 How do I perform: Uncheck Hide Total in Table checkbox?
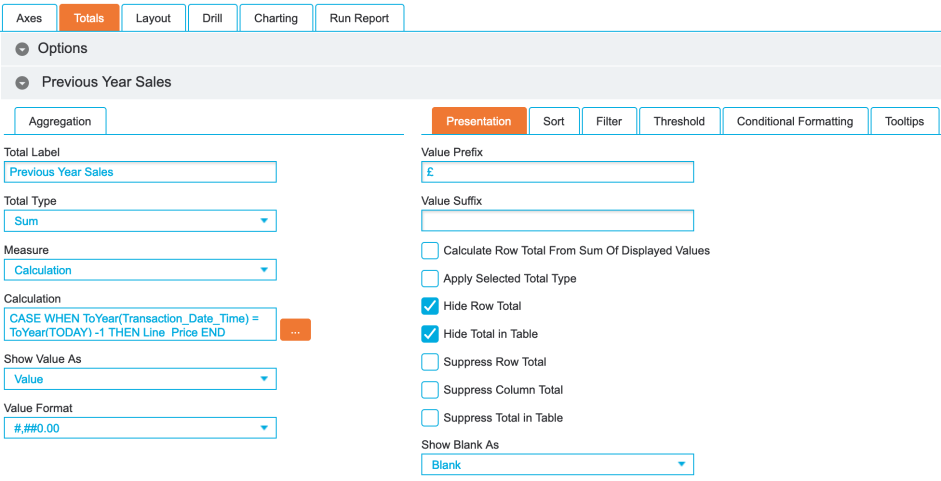tap(430, 334)
